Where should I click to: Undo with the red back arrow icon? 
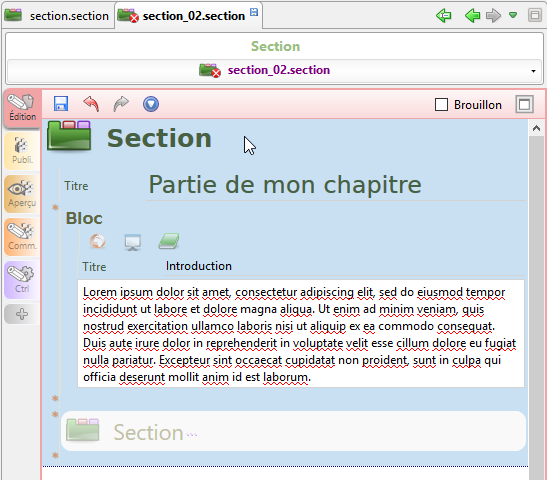[91, 104]
